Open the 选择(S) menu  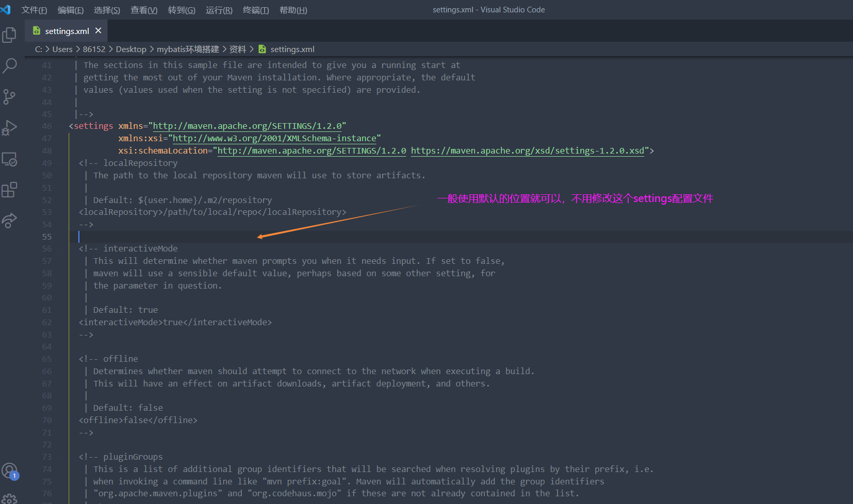click(107, 10)
